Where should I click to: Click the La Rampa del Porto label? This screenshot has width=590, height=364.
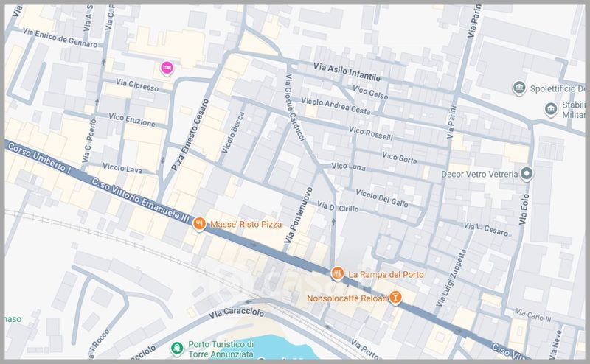(383, 274)
